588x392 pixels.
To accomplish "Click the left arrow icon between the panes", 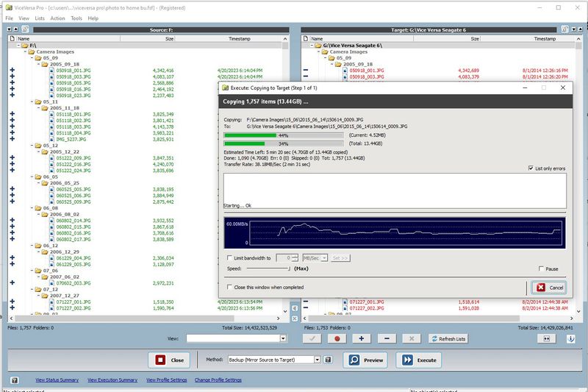I will [295, 308].
